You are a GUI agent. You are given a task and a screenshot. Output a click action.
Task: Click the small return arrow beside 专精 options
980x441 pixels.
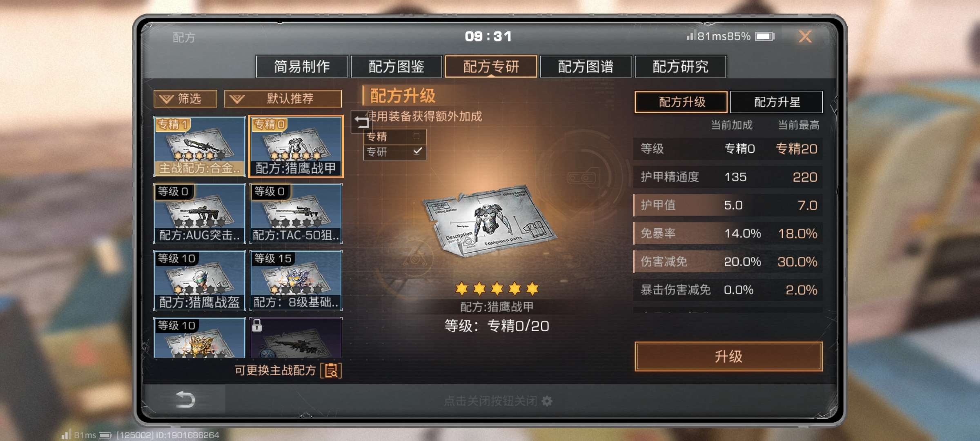pyautogui.click(x=361, y=122)
